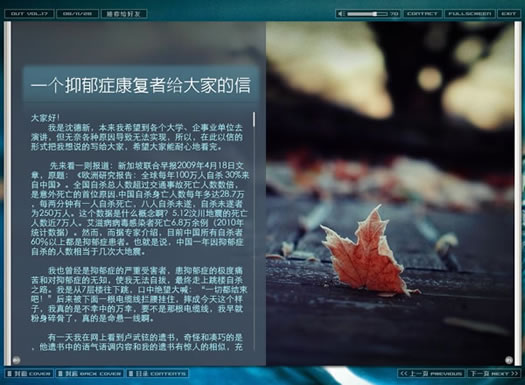Mute sound via the speaker icon
This screenshot has width=525, height=385.
point(341,14)
